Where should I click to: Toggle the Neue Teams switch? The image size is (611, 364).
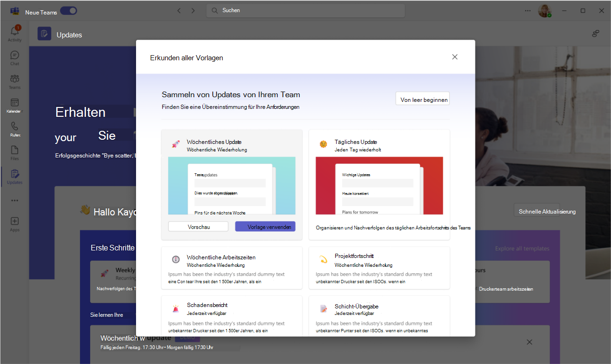(x=68, y=11)
